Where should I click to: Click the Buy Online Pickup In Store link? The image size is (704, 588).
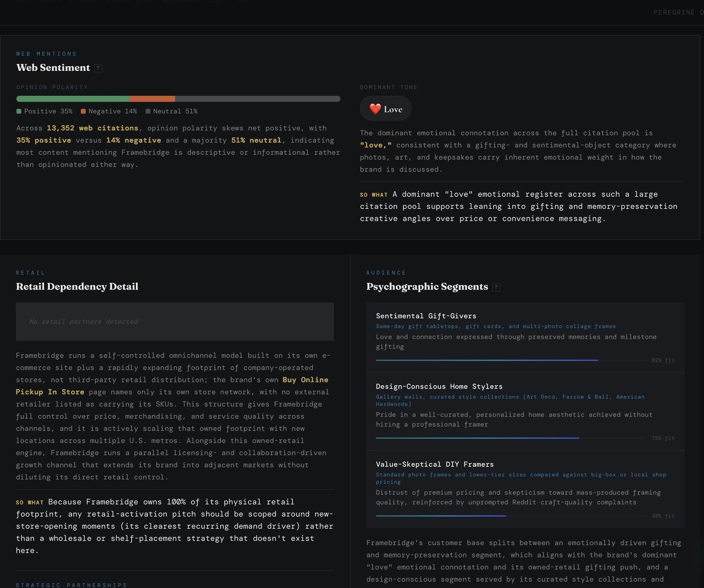[172, 386]
